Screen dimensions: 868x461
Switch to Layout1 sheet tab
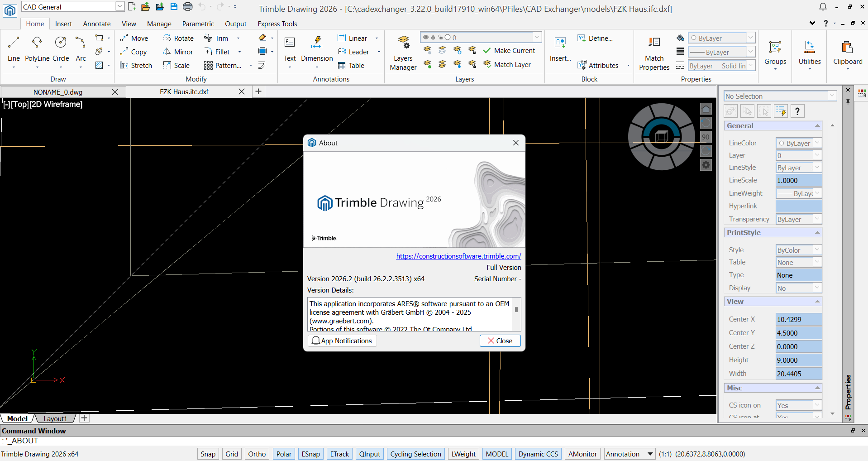55,418
